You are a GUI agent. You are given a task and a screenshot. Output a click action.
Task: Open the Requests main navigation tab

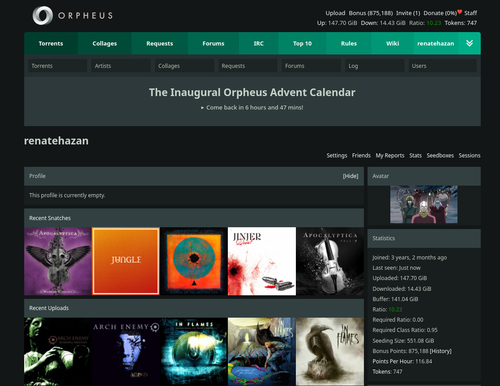160,43
